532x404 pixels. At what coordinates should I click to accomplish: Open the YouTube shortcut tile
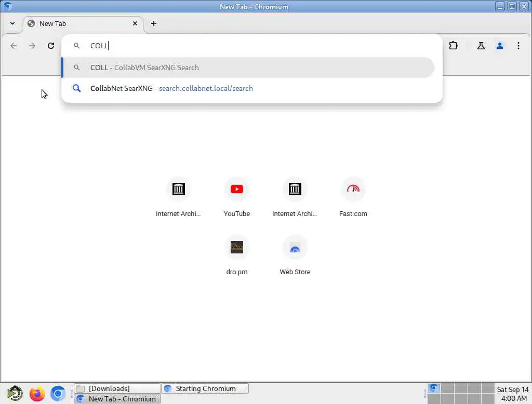click(237, 197)
